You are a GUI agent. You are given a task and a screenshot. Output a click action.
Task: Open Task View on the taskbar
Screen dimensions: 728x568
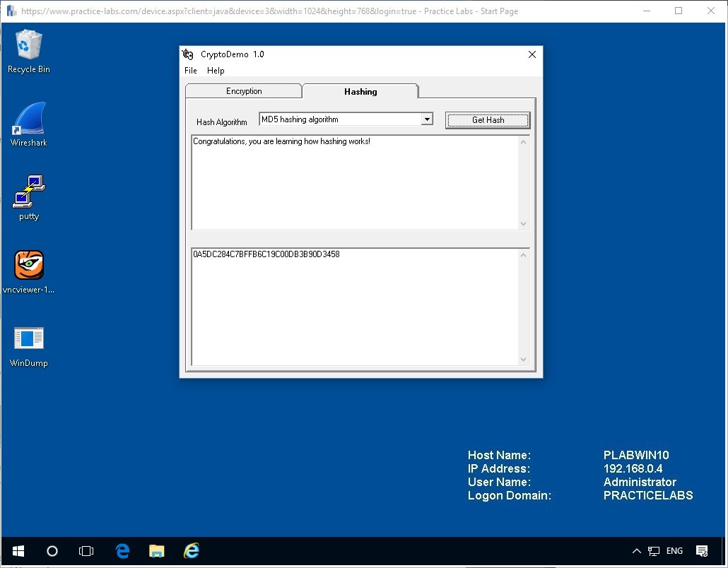tap(86, 551)
